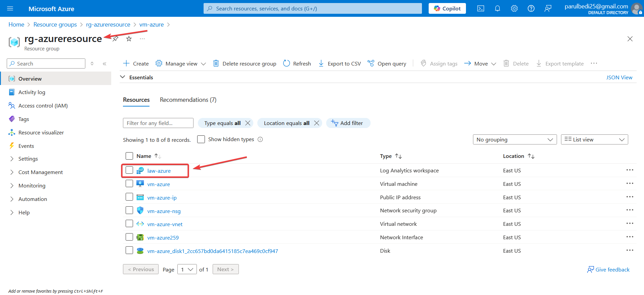Collapse the left navigation with the double chevron
Screen dimensions: 644x295
(x=104, y=64)
